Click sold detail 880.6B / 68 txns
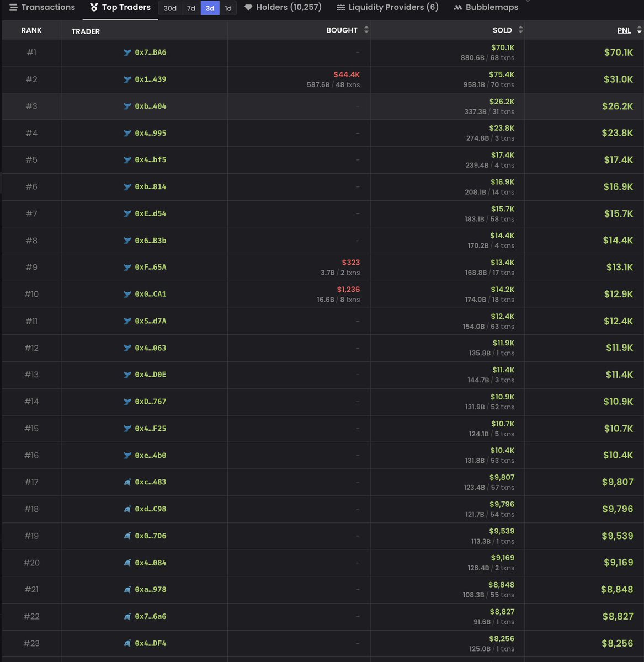 tap(488, 58)
